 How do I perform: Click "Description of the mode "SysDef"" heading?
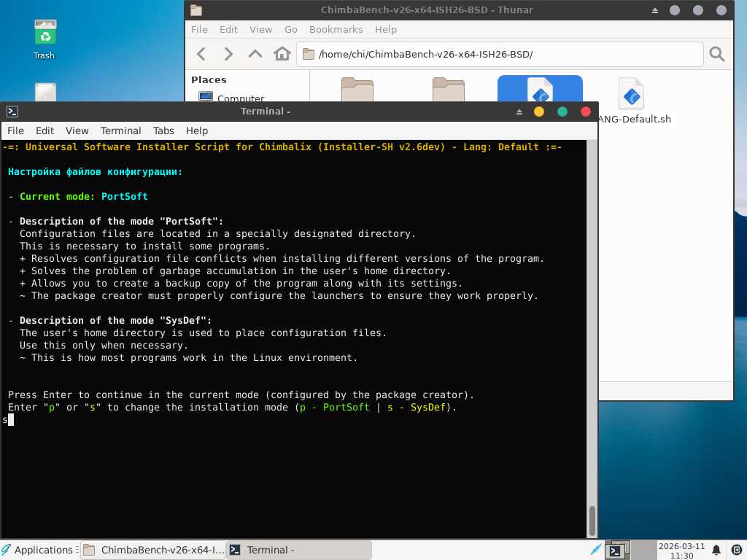[x=115, y=321]
